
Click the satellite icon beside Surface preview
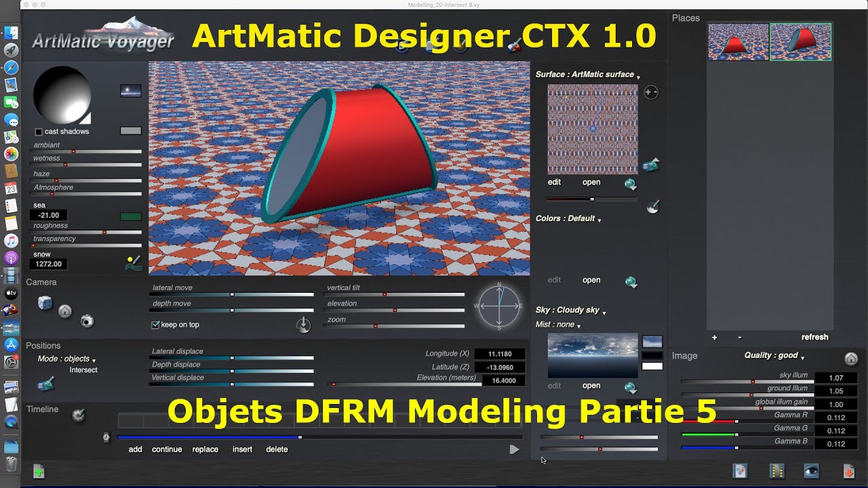pos(651,164)
